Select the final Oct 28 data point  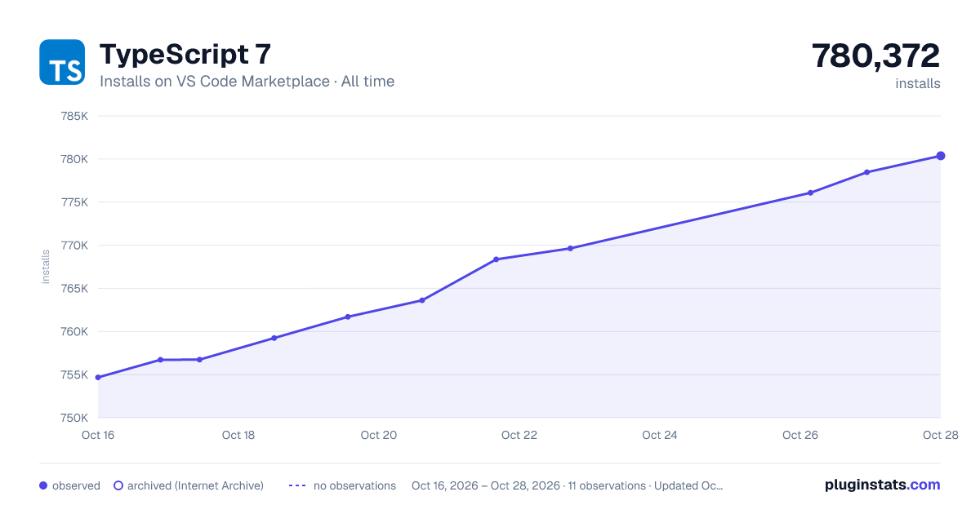941,156
